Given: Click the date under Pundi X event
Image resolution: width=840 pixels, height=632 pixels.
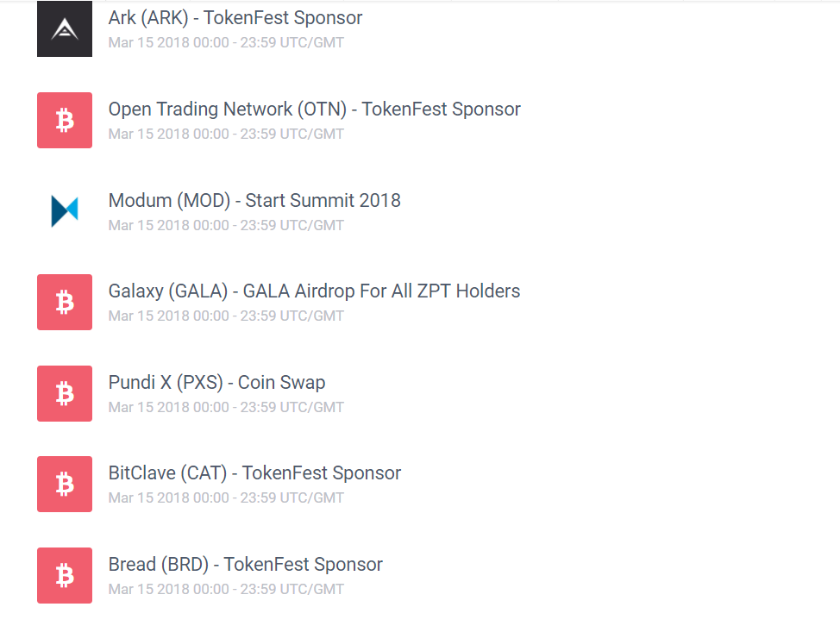Looking at the screenshot, I should pos(226,407).
